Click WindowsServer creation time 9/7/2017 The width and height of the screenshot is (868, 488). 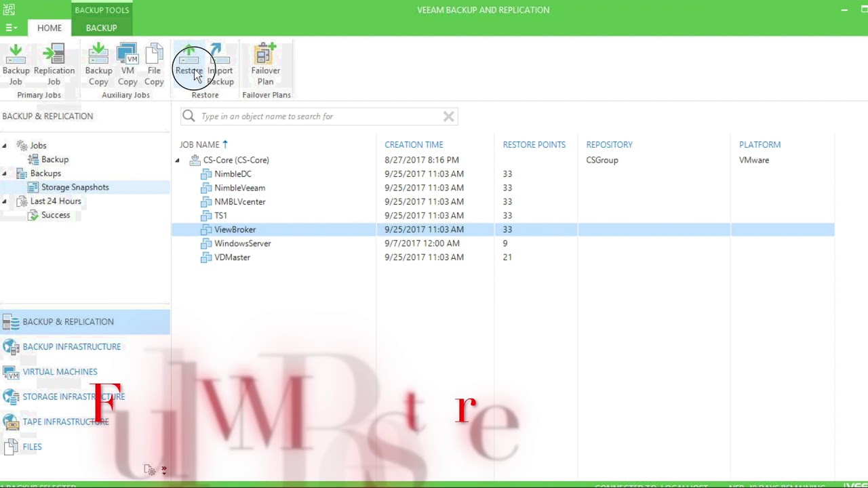(x=422, y=243)
